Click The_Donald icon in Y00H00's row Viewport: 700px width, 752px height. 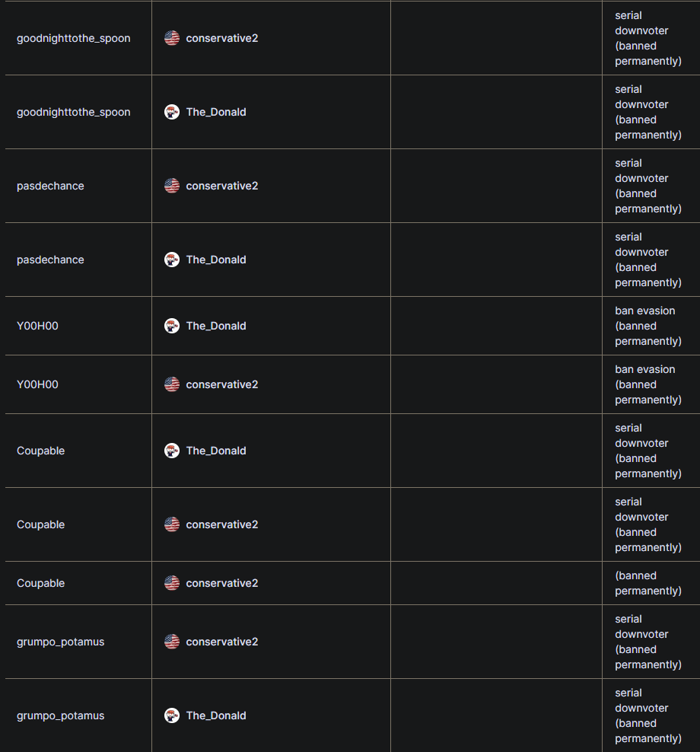point(172,326)
